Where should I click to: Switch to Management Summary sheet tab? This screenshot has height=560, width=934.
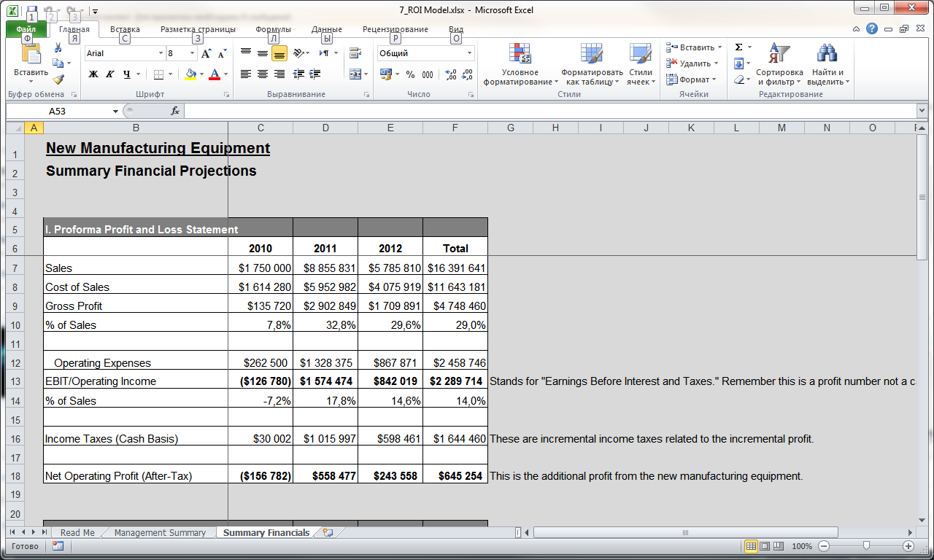tap(160, 533)
